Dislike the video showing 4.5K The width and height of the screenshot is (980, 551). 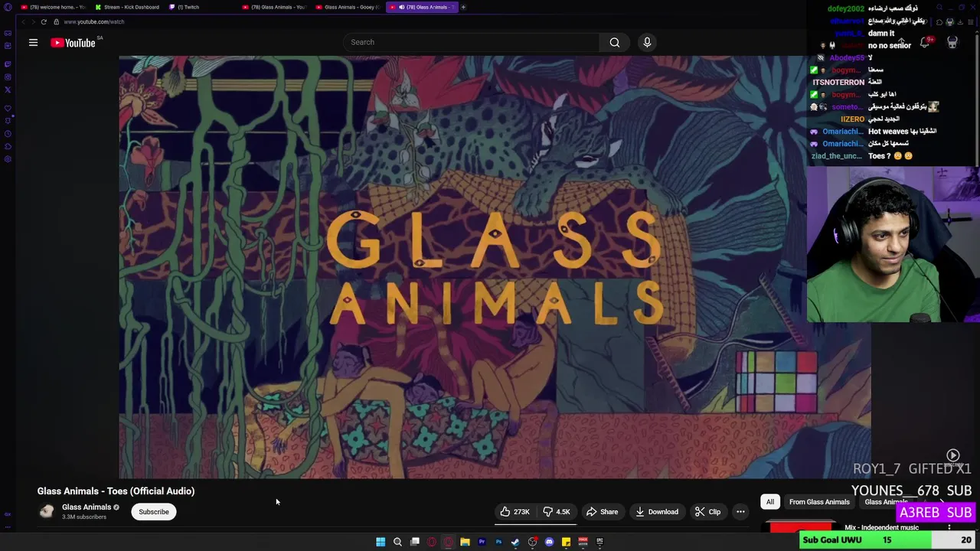point(557,512)
